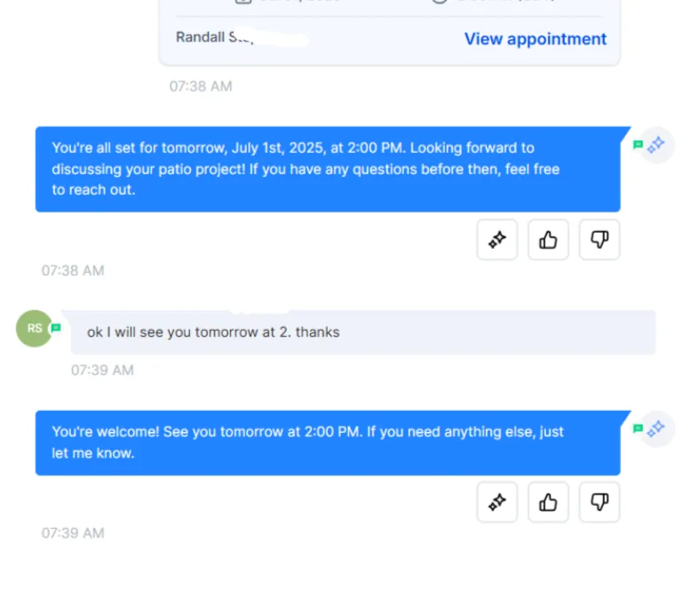Click the "You're welcome! See you tomorrow" bubble

tap(328, 443)
